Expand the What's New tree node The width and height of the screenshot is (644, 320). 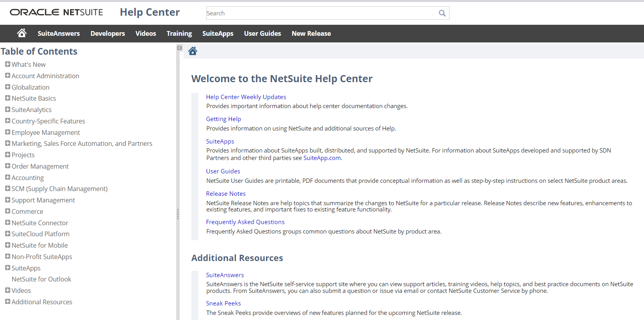7,64
